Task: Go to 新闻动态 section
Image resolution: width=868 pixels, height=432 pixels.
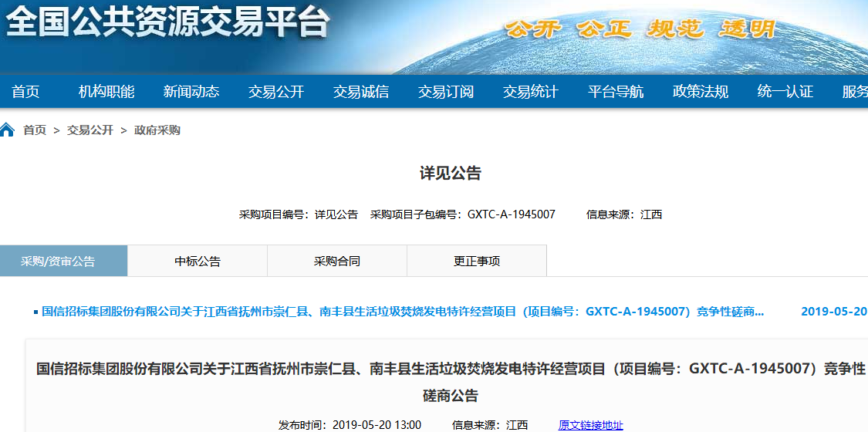Action: pyautogui.click(x=191, y=92)
